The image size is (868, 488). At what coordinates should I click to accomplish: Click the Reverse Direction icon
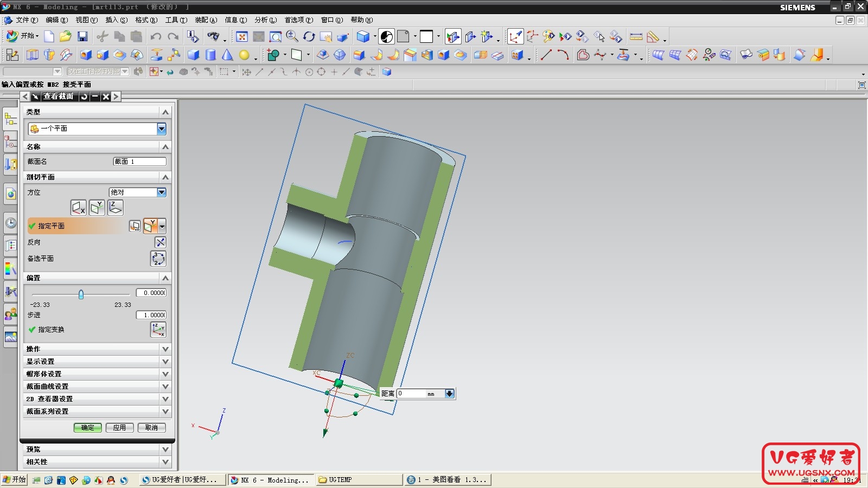pos(161,242)
